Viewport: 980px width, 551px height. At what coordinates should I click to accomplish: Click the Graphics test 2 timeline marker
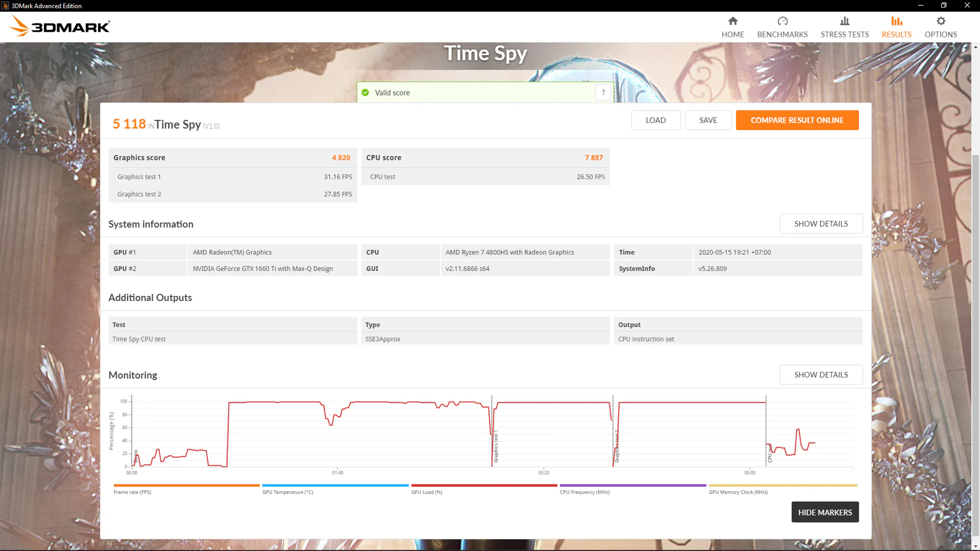coord(617,447)
